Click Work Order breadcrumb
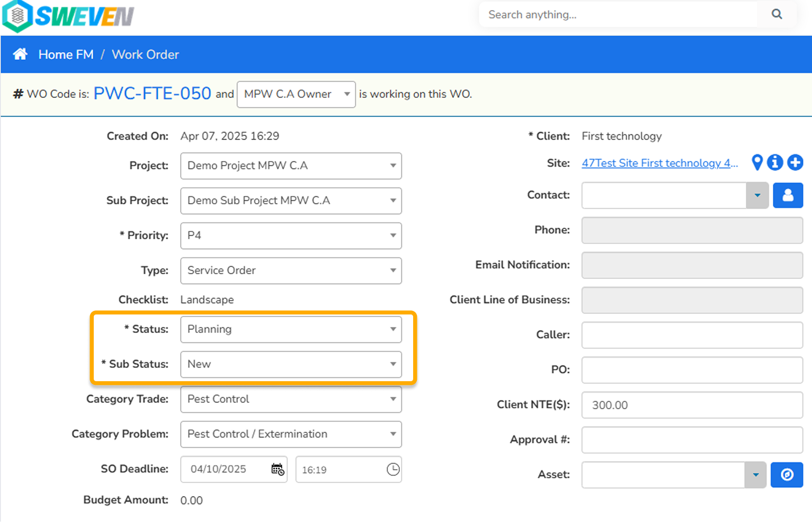 pyautogui.click(x=145, y=55)
